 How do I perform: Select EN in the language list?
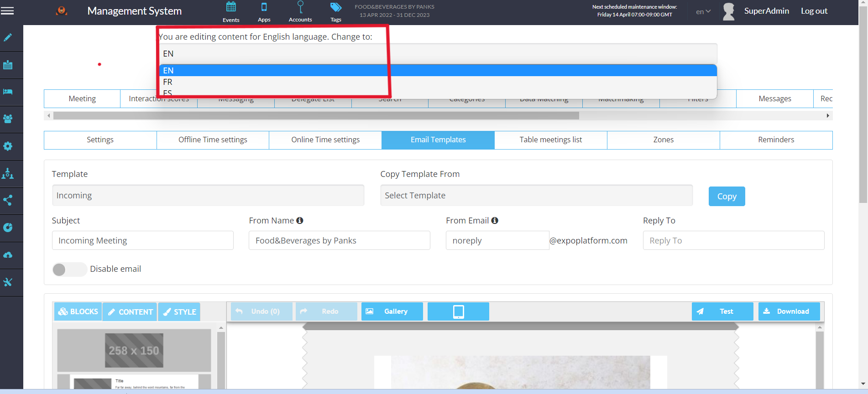pos(438,70)
